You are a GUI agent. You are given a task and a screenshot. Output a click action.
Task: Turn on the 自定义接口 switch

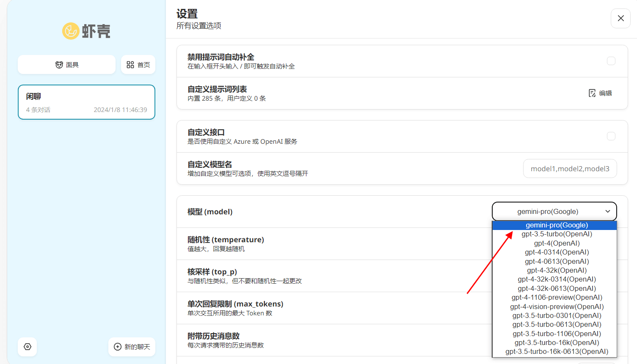[611, 136]
